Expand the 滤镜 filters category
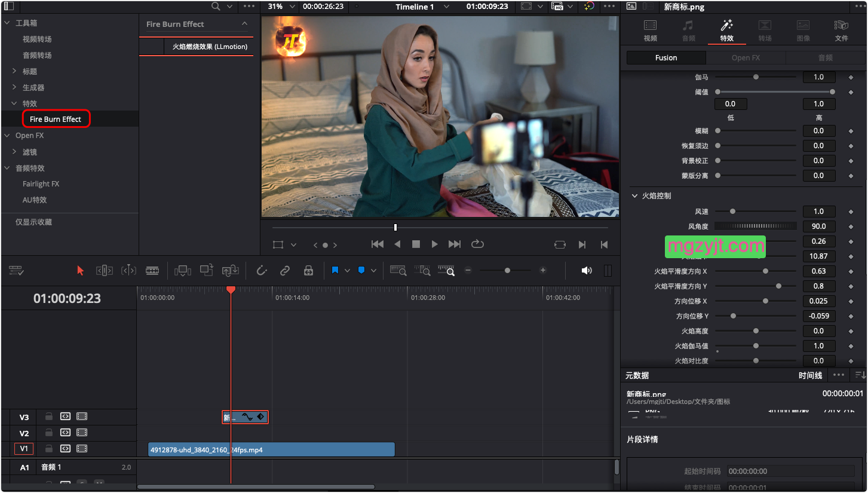868x493 pixels. [14, 152]
